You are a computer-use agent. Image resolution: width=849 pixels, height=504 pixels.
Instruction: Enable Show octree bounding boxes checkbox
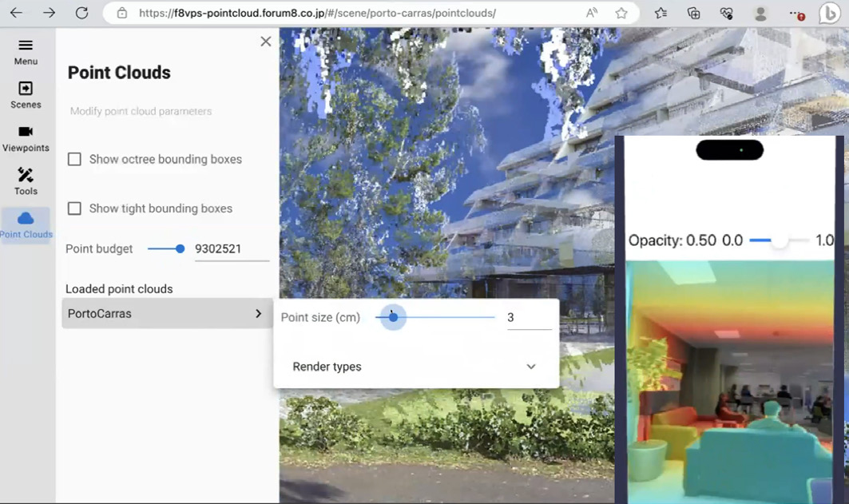tap(74, 159)
